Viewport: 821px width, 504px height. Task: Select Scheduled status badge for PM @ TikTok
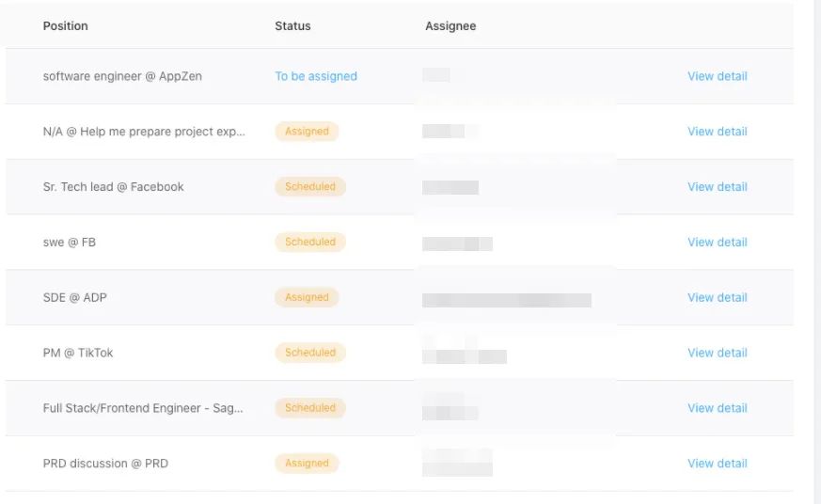tap(310, 353)
